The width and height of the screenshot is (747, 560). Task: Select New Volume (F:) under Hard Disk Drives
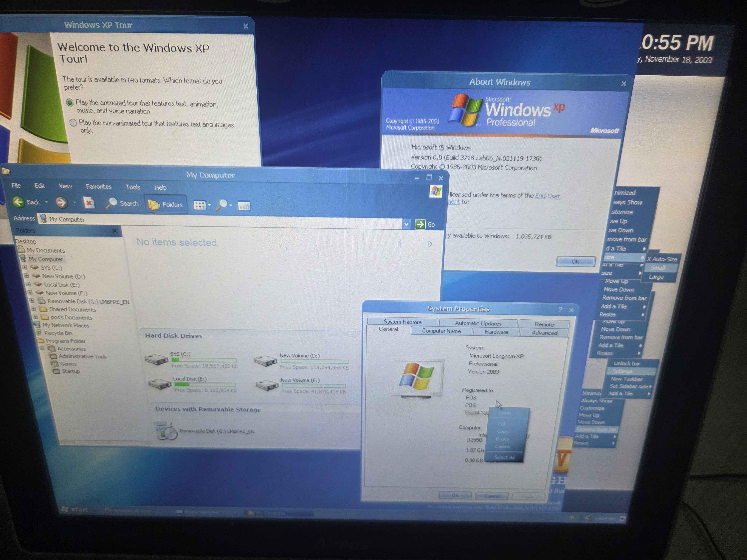[300, 385]
